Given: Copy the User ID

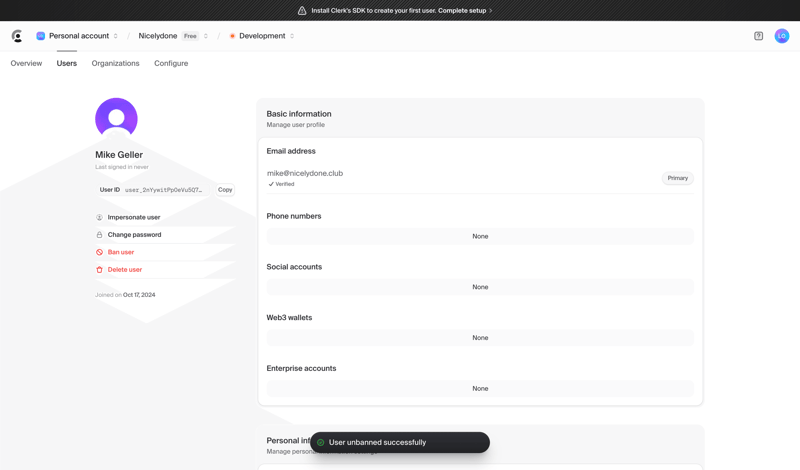Looking at the screenshot, I should tap(225, 190).
